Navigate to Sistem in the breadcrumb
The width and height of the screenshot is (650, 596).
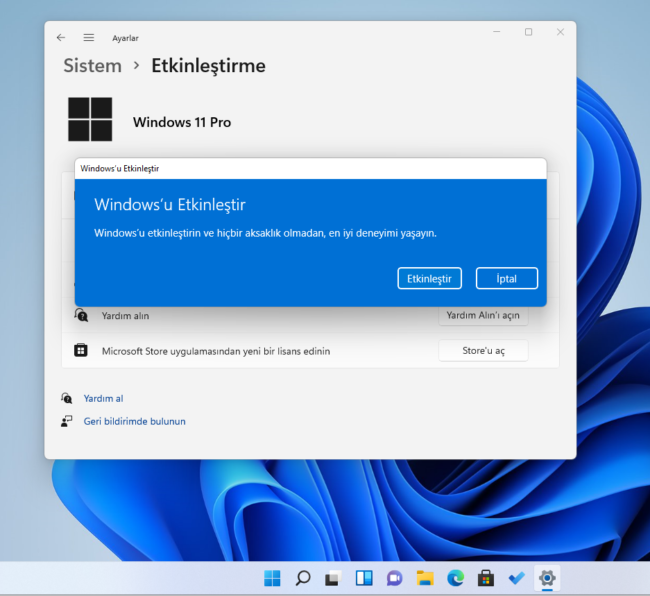92,65
